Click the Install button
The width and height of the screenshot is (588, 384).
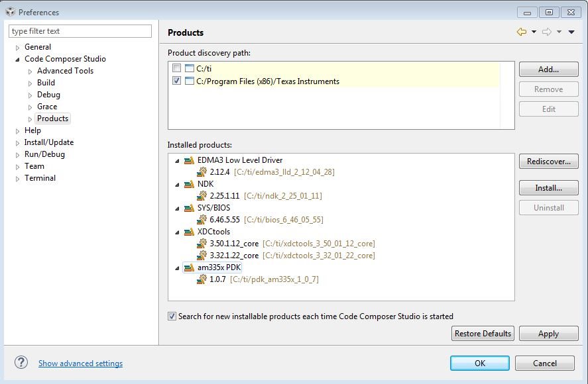tap(548, 188)
